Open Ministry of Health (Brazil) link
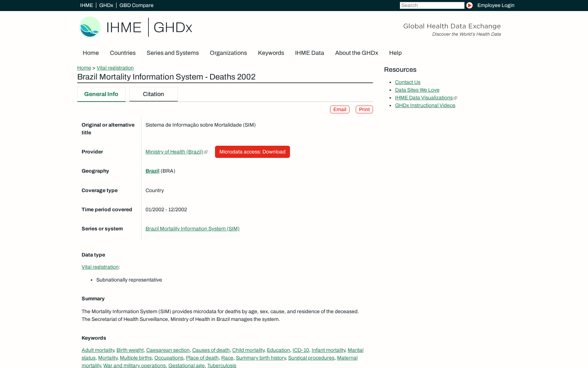Viewport: 588px width, 368px height. [x=174, y=152]
